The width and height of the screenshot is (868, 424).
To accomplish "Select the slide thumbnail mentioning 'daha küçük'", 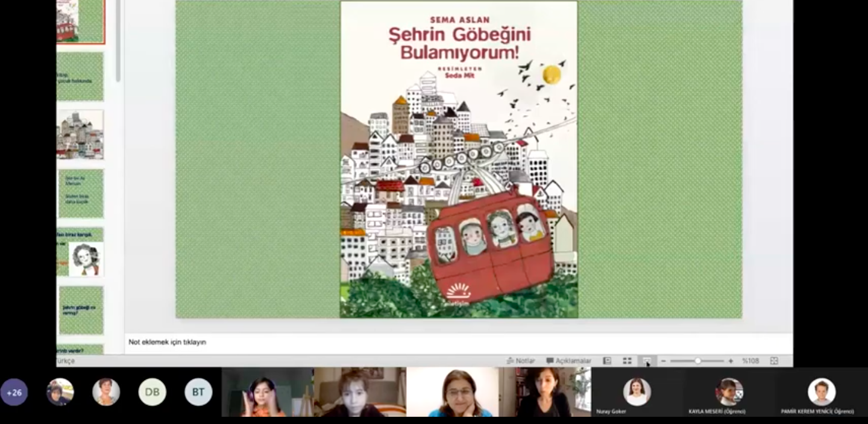I will click(x=80, y=193).
